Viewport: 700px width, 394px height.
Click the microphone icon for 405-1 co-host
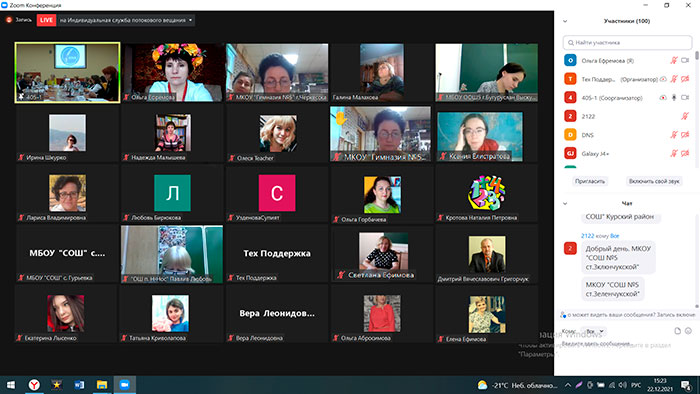click(x=674, y=97)
